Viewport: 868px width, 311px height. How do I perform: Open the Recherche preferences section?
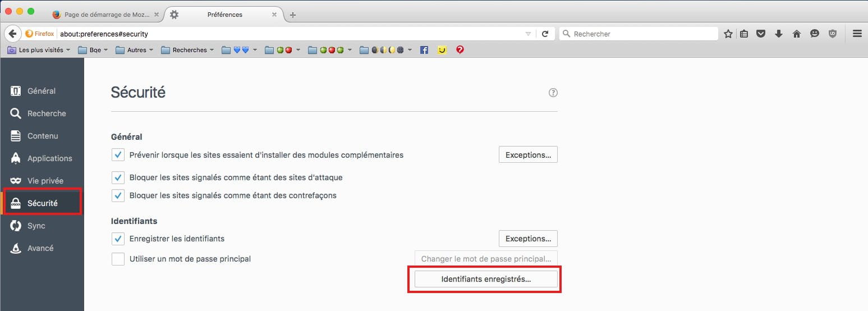coord(42,113)
